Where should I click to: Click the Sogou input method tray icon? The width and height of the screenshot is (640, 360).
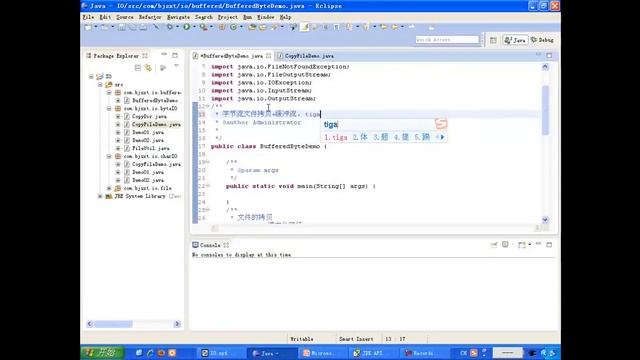[x=474, y=353]
